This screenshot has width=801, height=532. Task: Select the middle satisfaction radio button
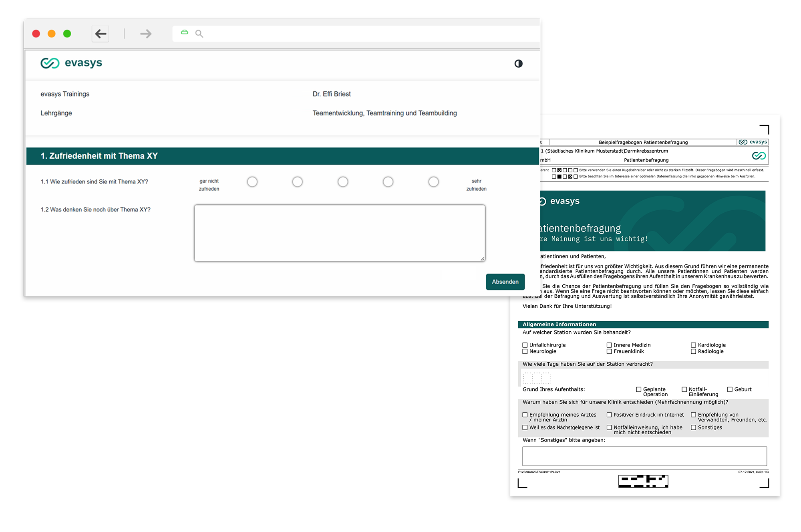pyautogui.click(x=343, y=182)
